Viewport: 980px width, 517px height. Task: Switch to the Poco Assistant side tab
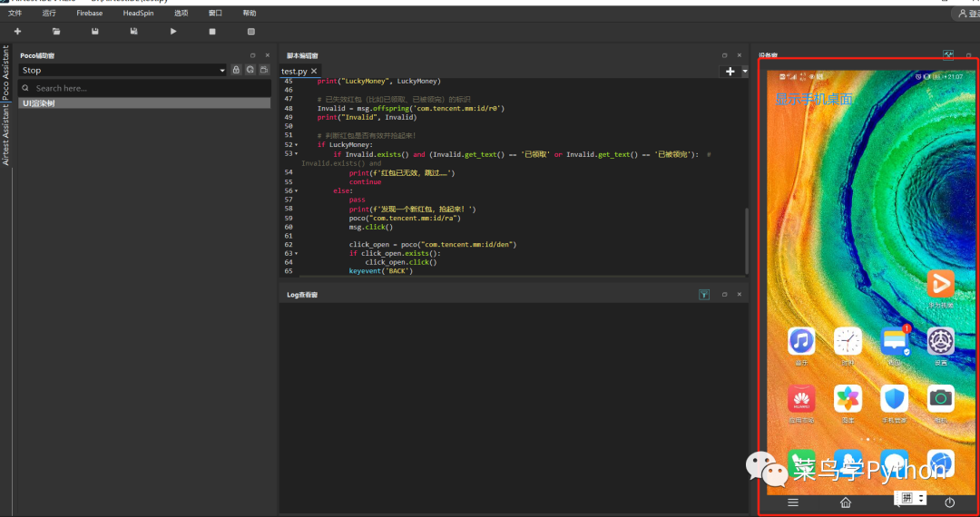5,73
